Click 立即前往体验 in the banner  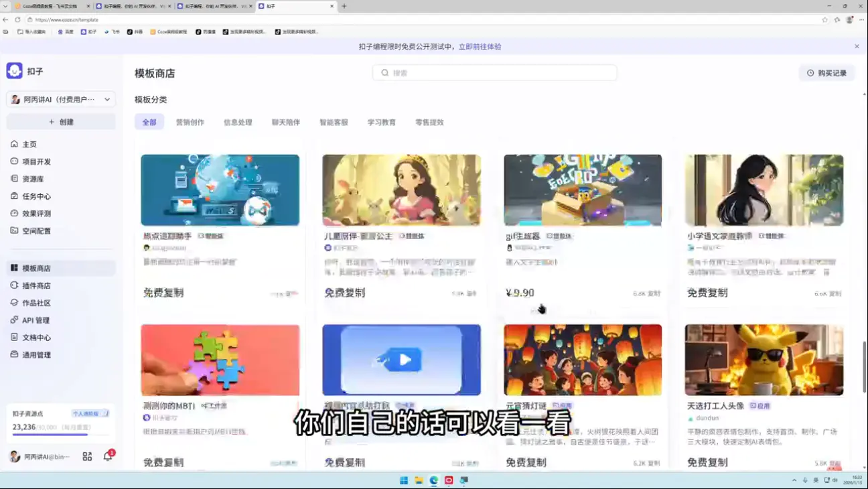[480, 46]
